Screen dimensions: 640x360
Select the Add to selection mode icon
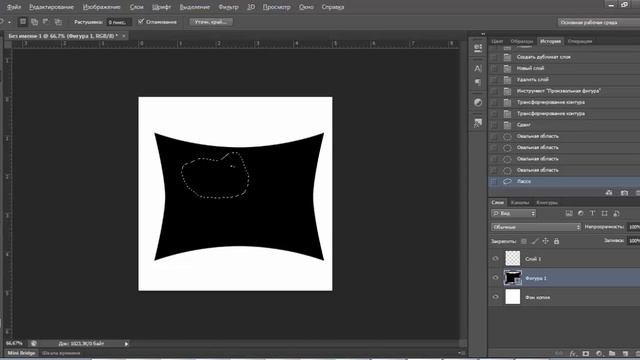pos(34,22)
